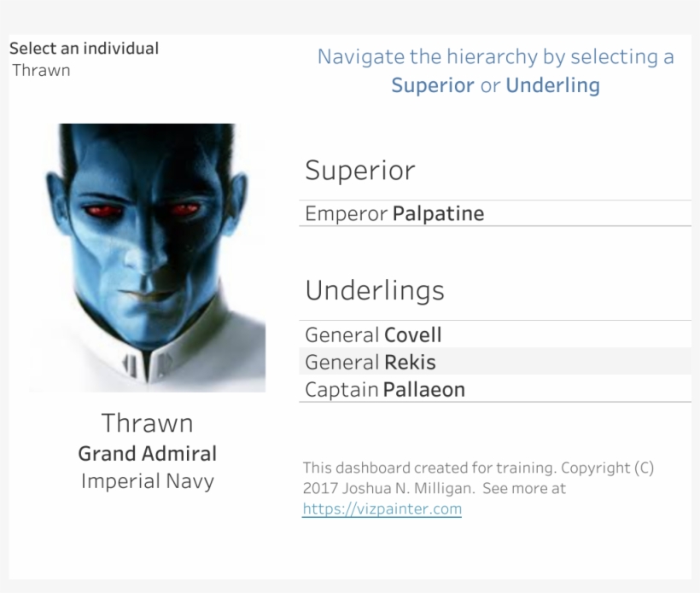Open the Thrawn individual selector dropdown
This screenshot has height=593, width=700.
tap(42, 71)
